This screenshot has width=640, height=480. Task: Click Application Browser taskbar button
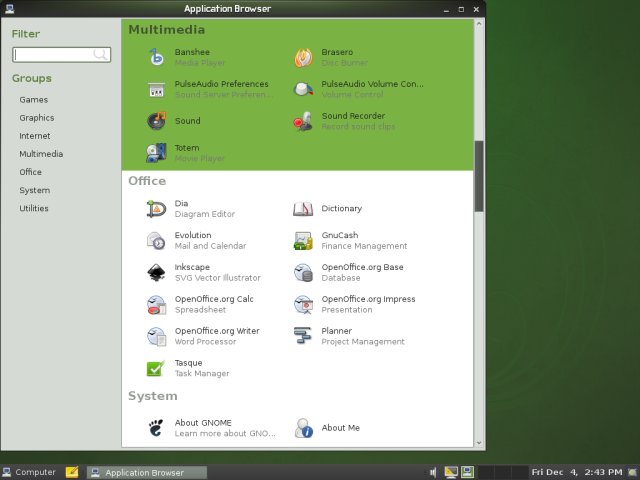[137, 472]
